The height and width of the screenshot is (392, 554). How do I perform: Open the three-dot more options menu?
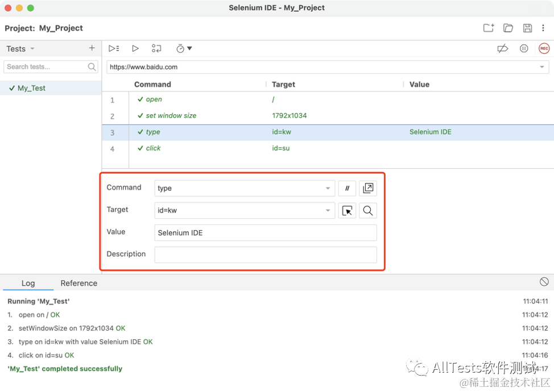(543, 28)
